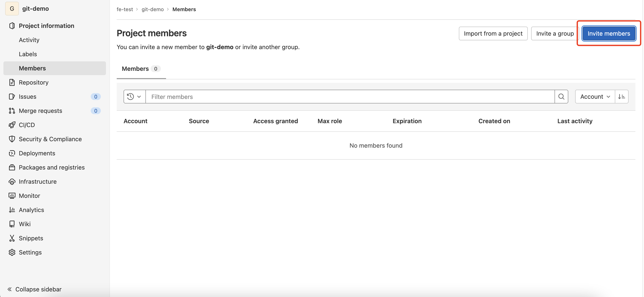
Task: Click the Invite a group button
Action: pos(555,33)
